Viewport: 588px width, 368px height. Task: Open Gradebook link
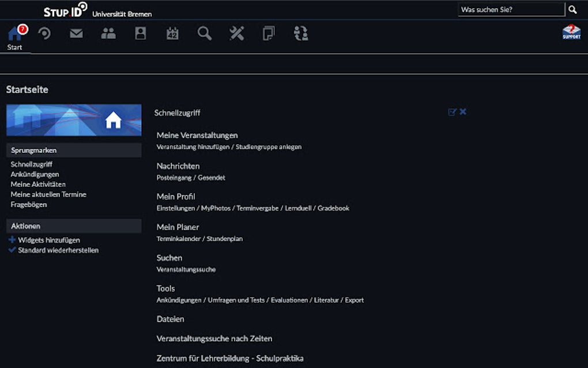333,208
